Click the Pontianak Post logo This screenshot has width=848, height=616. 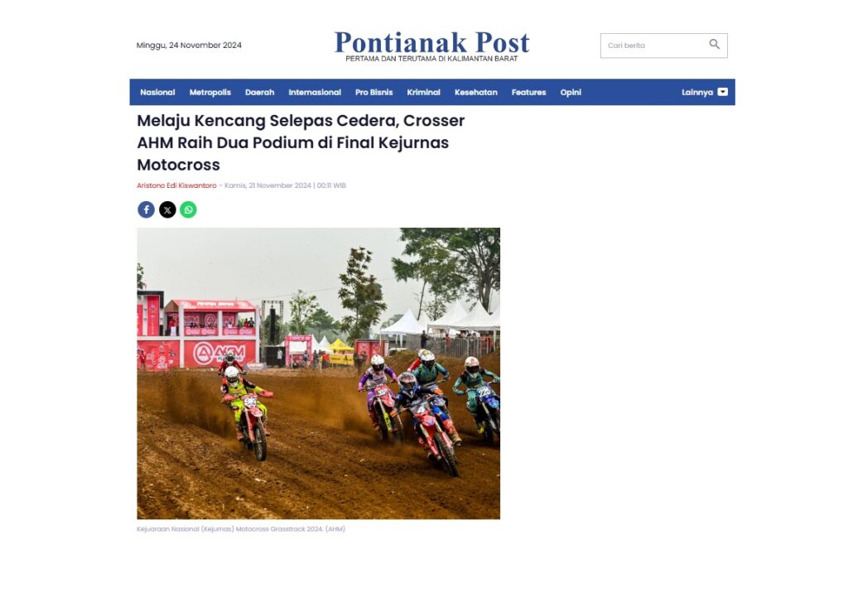pos(431,46)
